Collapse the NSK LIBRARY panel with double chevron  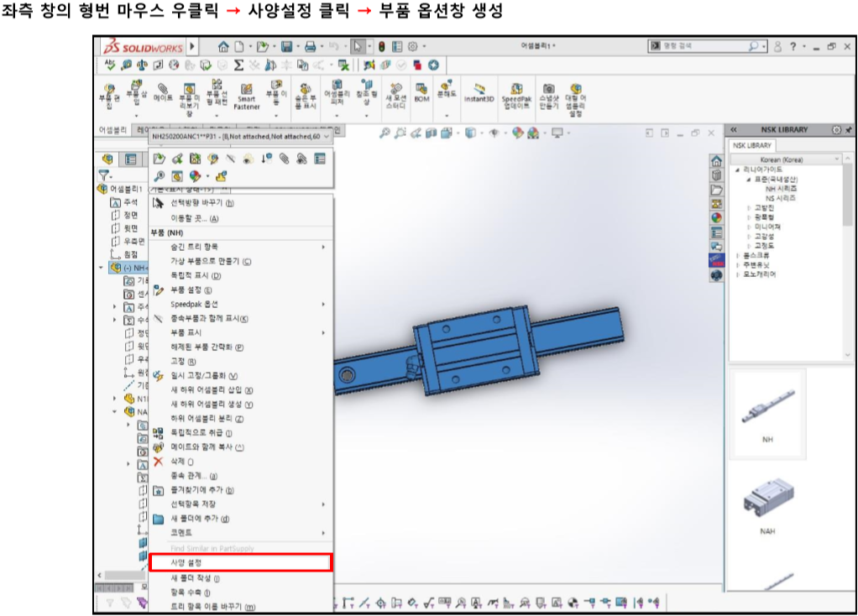click(734, 130)
